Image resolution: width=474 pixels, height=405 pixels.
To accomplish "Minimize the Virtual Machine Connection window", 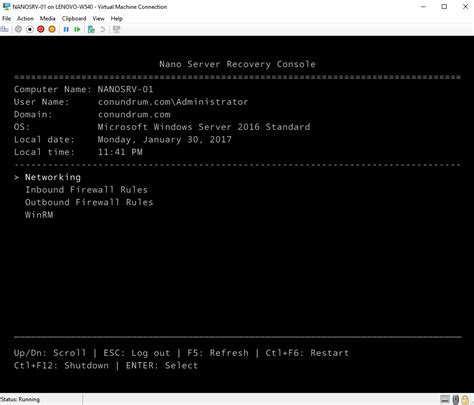I will 423,6.
